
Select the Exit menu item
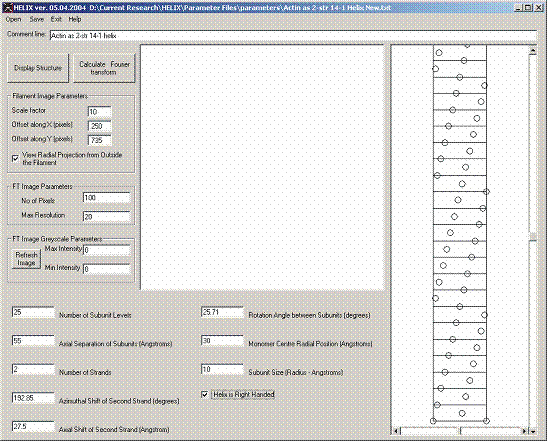point(56,20)
